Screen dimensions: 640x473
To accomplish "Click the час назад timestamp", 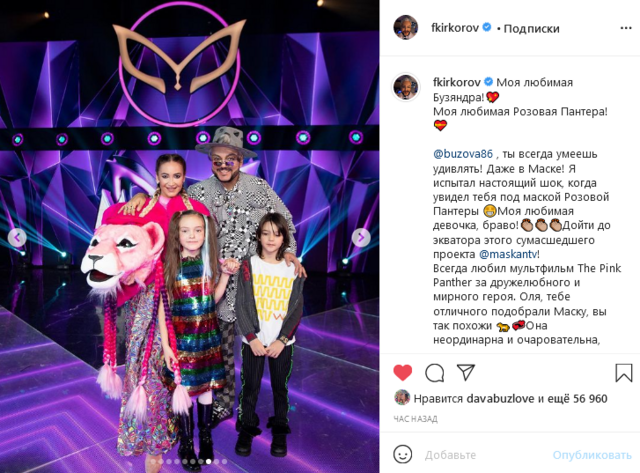I will [416, 419].
